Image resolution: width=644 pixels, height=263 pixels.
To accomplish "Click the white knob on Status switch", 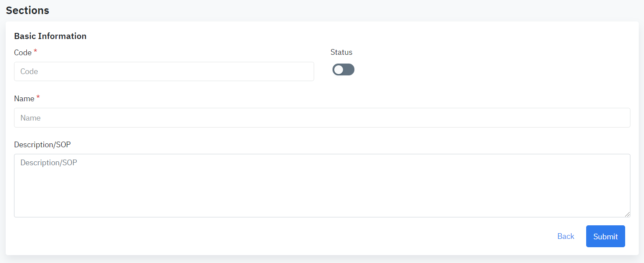I will 339,70.
